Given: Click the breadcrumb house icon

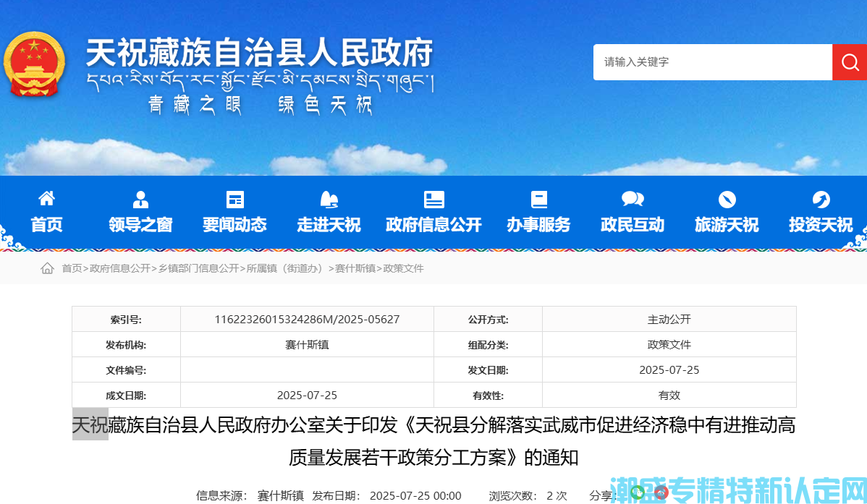Looking at the screenshot, I should (47, 268).
